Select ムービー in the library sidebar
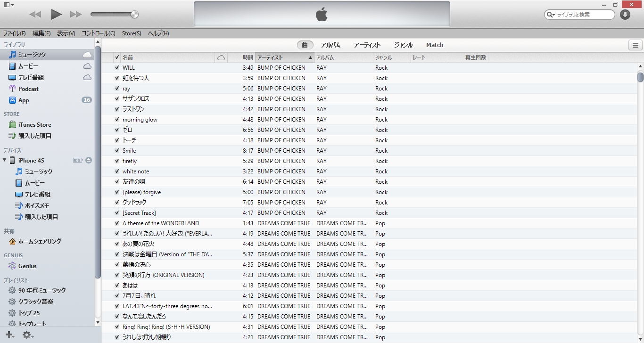Viewport: 644px width, 343px height. point(47,66)
